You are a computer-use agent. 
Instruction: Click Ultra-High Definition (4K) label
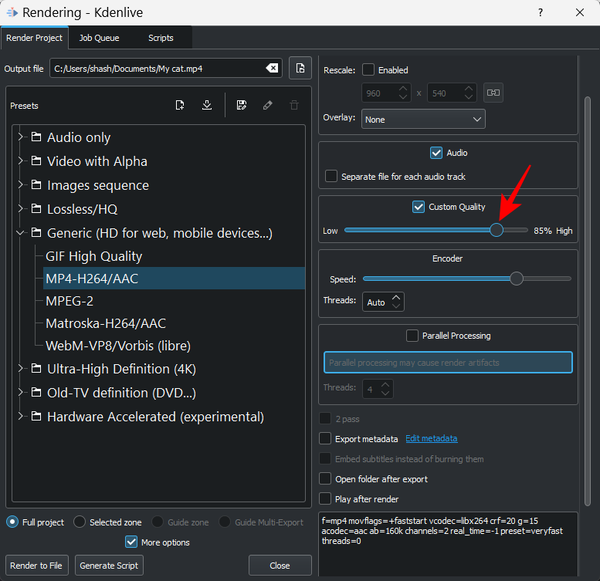[121, 369]
